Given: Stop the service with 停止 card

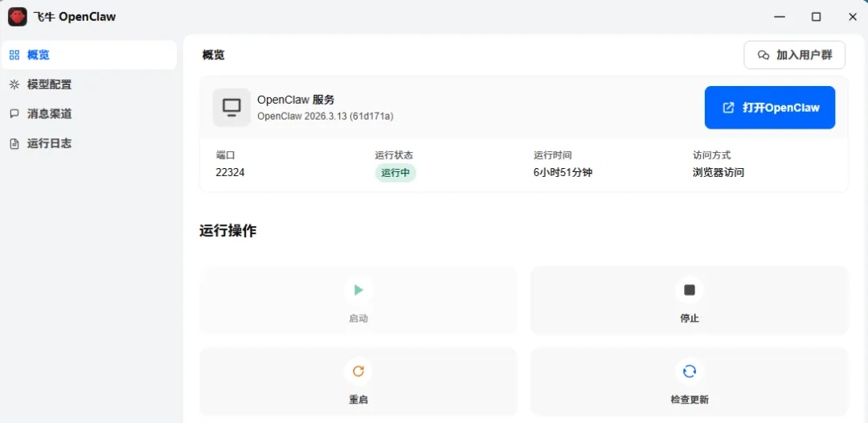Looking at the screenshot, I should coord(690,300).
